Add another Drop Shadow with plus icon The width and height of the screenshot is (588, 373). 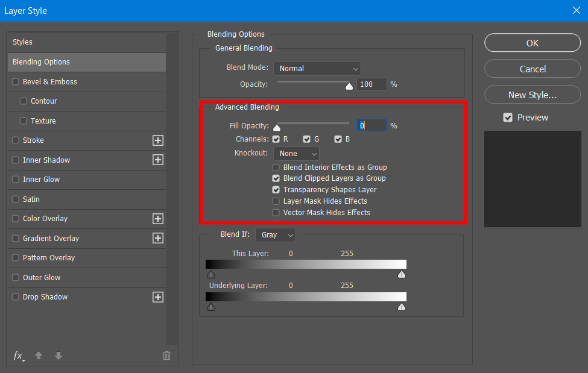pyautogui.click(x=158, y=297)
